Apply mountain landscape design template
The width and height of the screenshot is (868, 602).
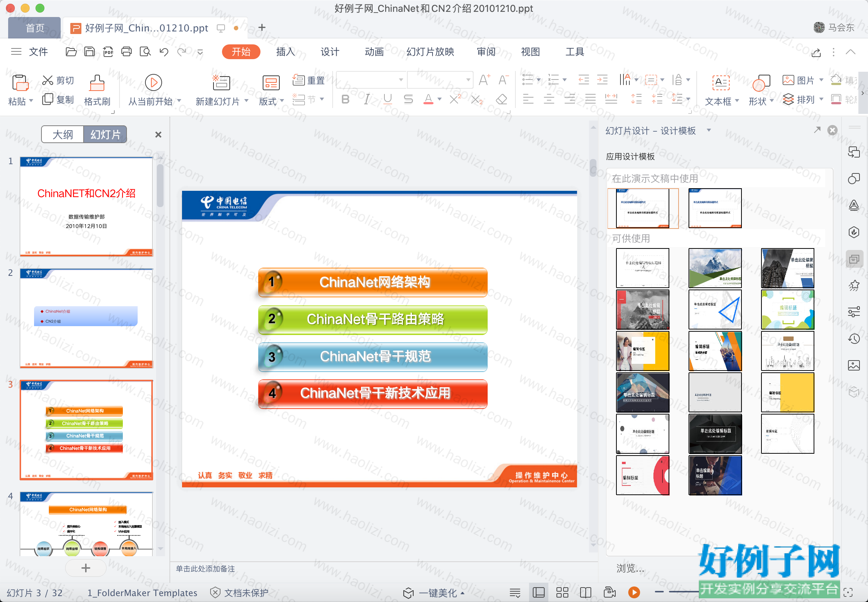click(x=715, y=268)
